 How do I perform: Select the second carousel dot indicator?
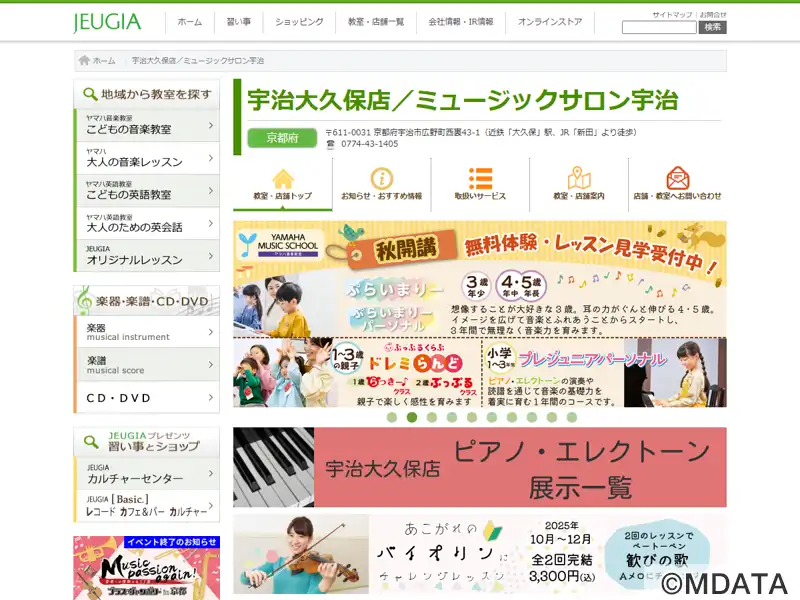click(x=412, y=417)
